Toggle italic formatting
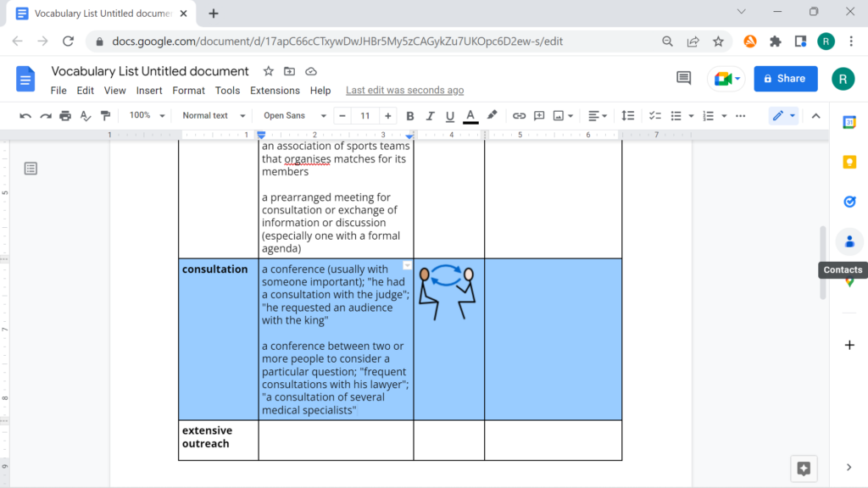 click(x=430, y=116)
